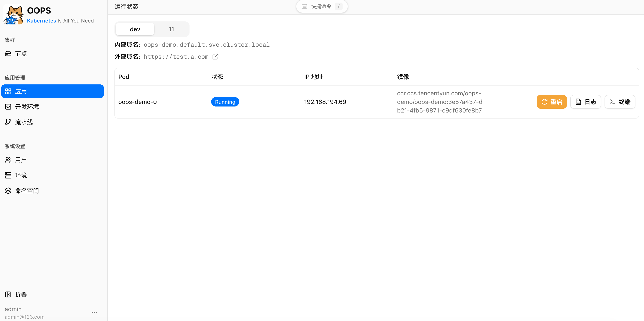Select the IP address 192.168.194.69
Image resolution: width=644 pixels, height=321 pixels.
point(325,102)
